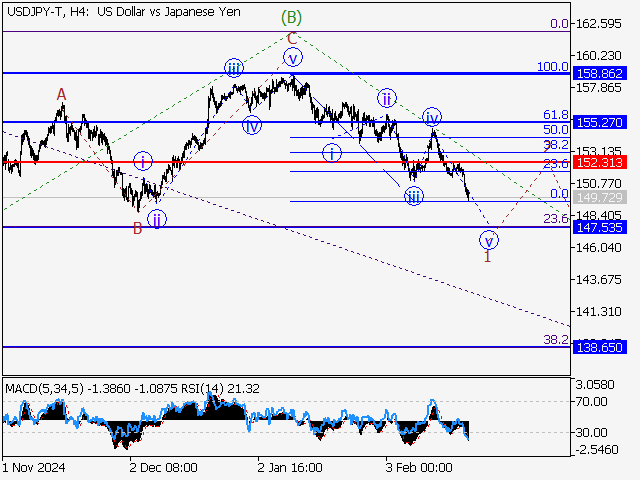640x480 pixels.
Task: Click the circled iii label near 158.862 line
Action: pyautogui.click(x=233, y=68)
